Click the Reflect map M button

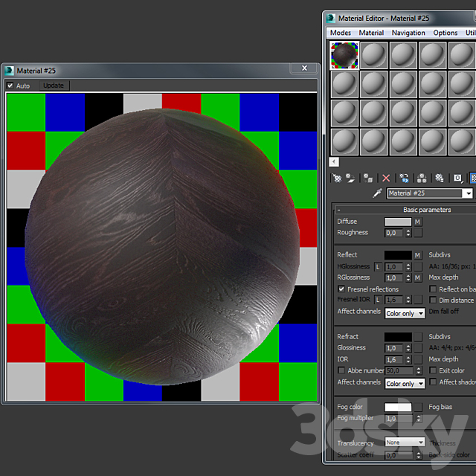418,255
